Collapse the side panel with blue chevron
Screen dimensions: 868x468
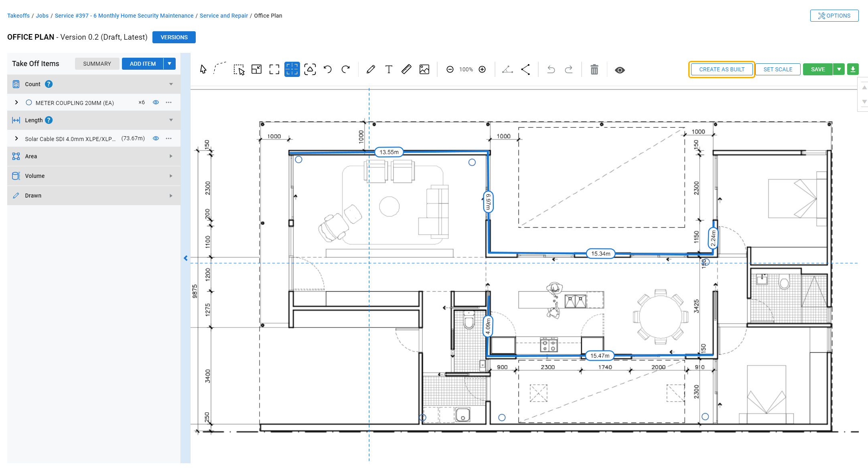pos(186,258)
